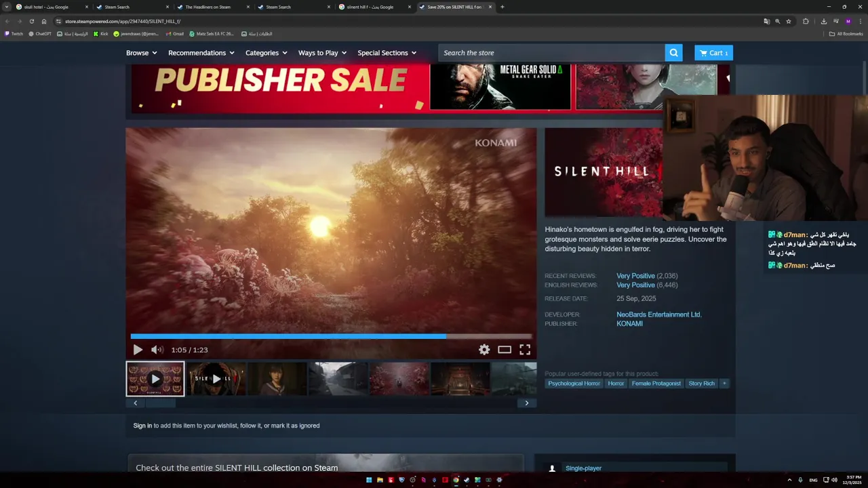
Task: Click the Sign in link
Action: pos(142,426)
